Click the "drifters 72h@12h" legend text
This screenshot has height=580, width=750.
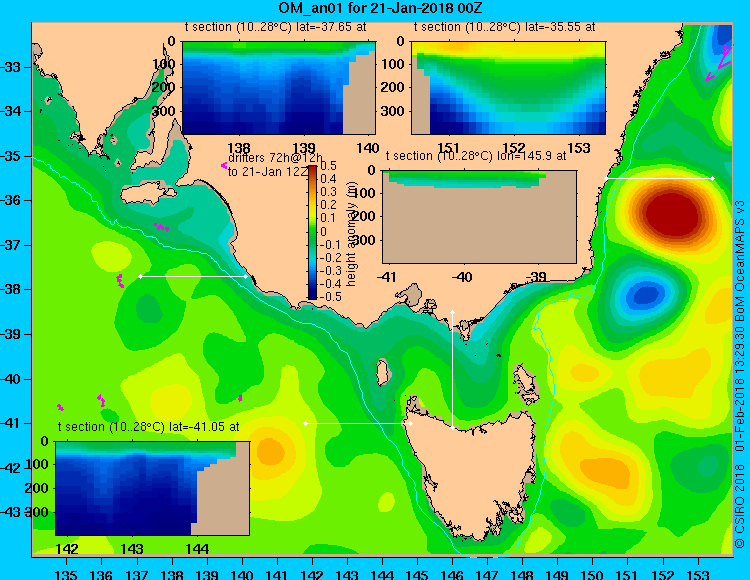(275, 158)
